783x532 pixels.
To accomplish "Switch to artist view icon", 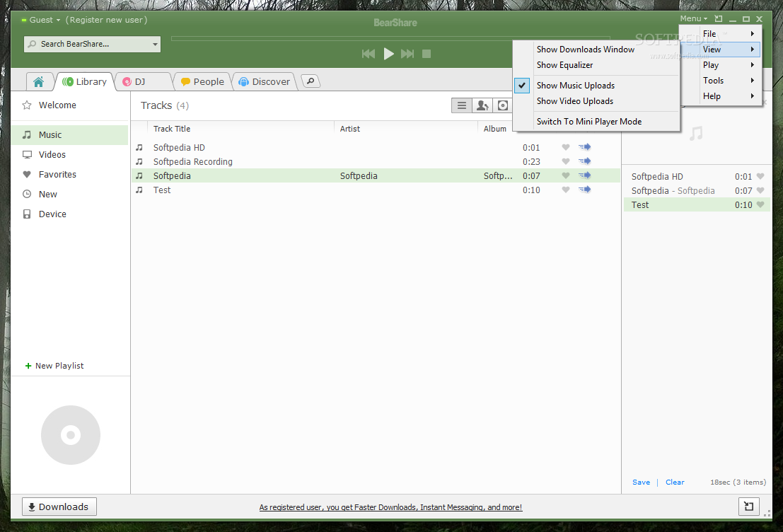I will click(x=482, y=105).
